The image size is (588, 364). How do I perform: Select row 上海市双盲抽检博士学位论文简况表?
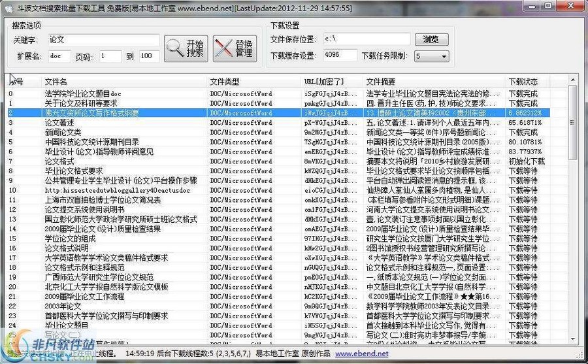coord(278,200)
